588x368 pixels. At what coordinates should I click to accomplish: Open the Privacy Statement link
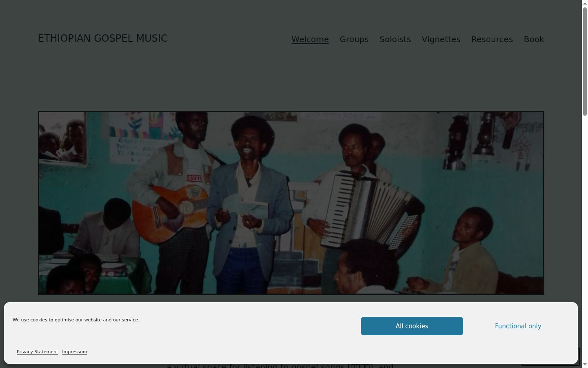pos(37,352)
